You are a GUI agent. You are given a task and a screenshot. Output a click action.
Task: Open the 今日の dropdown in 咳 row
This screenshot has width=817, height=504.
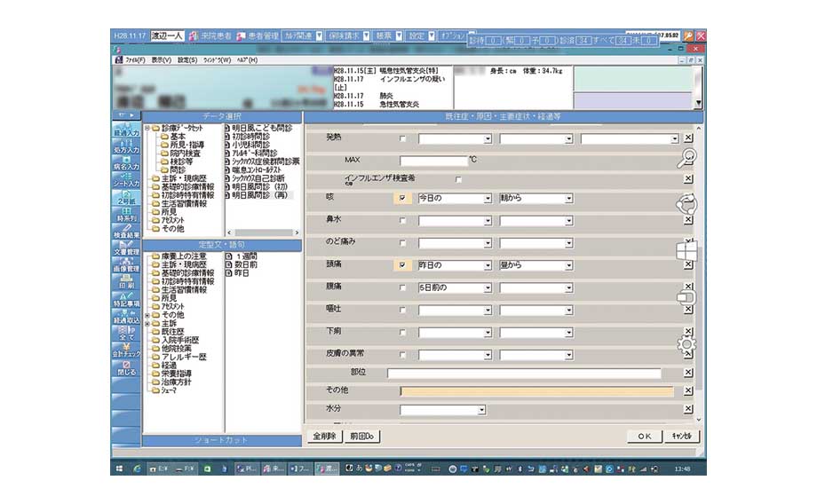[488, 198]
